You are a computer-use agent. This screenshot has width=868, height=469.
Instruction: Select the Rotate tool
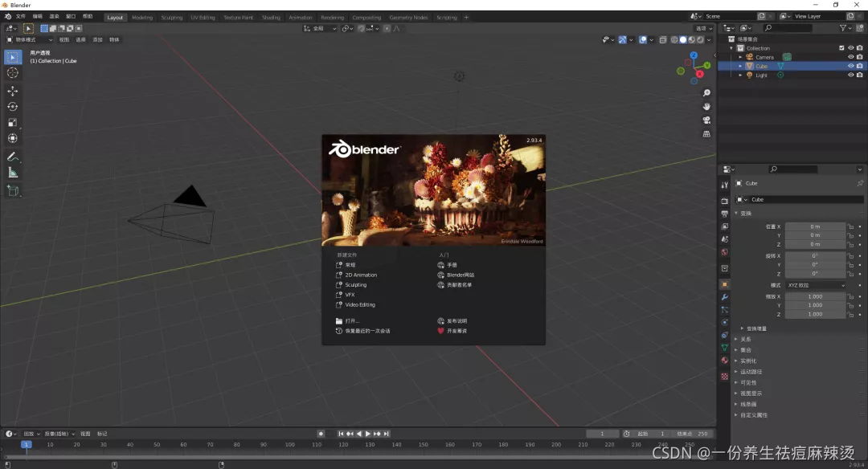pos(13,107)
